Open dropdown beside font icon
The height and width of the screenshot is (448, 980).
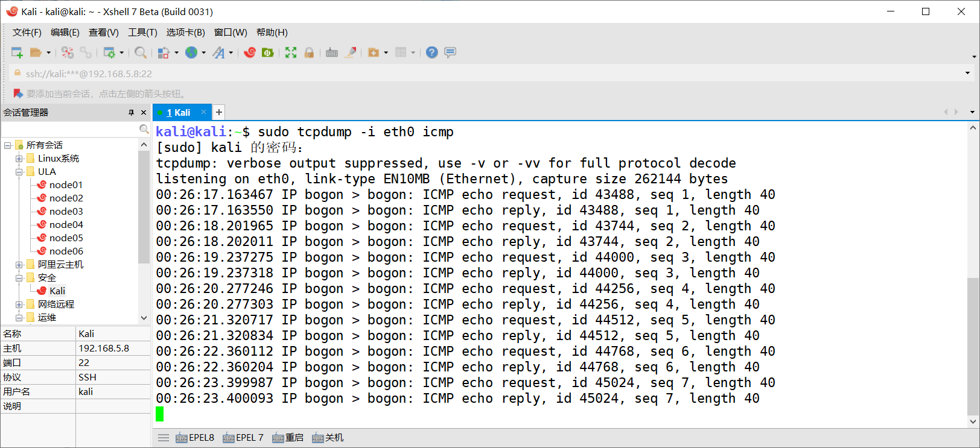pyautogui.click(x=231, y=52)
